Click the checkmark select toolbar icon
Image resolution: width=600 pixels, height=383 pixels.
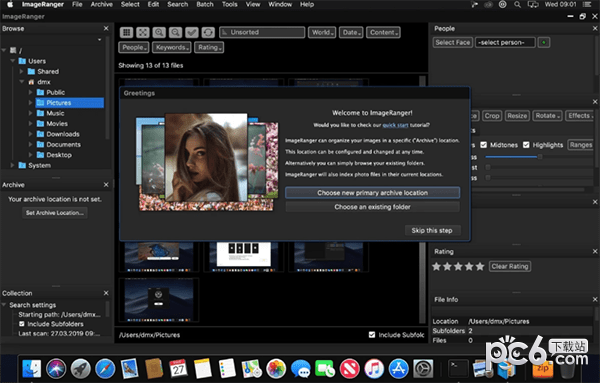pos(192,33)
